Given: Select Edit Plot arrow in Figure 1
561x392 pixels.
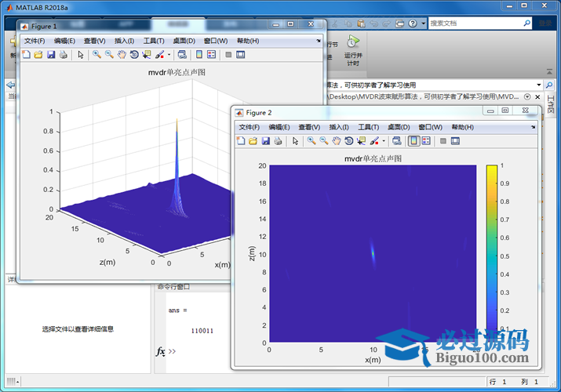Looking at the screenshot, I should coord(81,55).
